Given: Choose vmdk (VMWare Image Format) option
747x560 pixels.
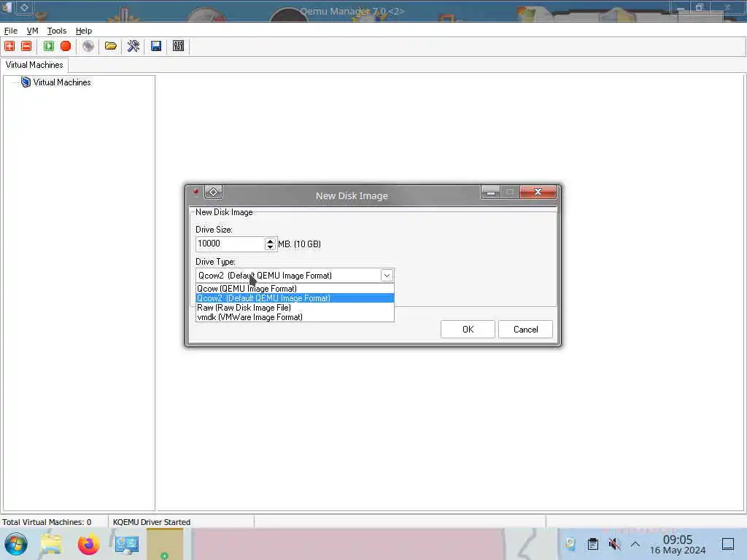Looking at the screenshot, I should (x=295, y=317).
